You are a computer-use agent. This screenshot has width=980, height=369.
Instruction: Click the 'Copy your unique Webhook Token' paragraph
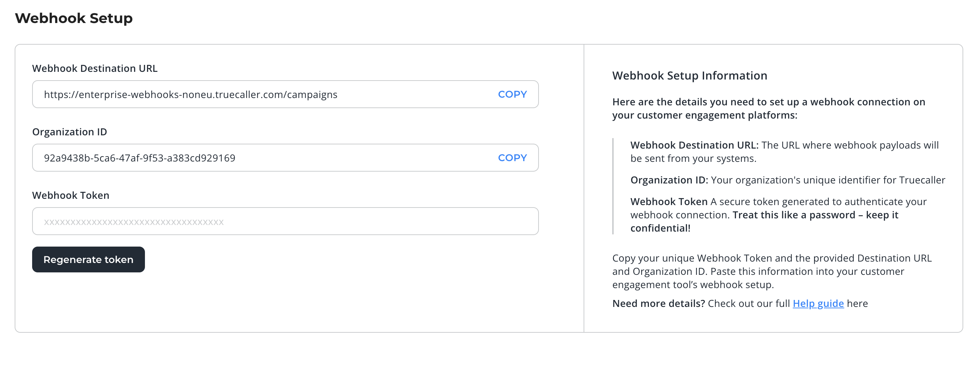[771, 271]
